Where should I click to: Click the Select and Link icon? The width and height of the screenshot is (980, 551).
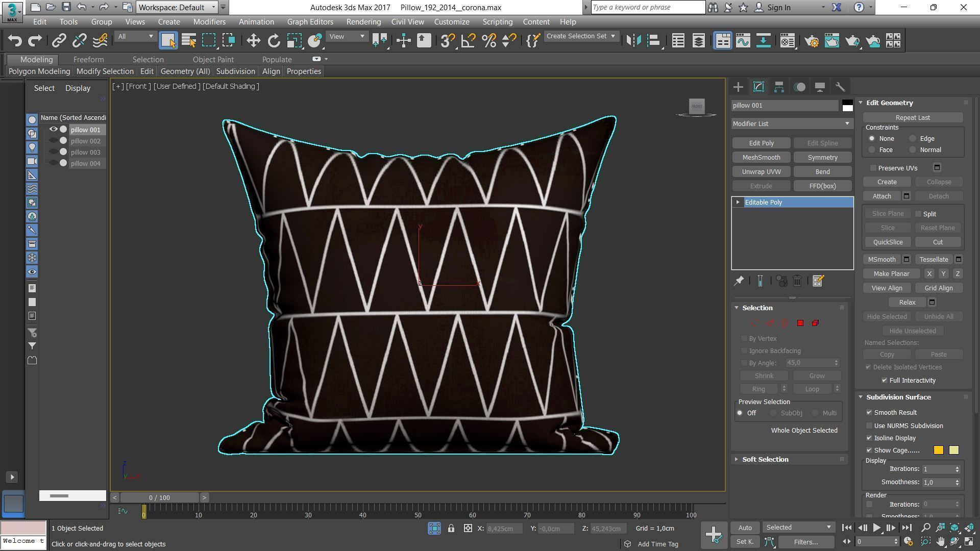(59, 40)
